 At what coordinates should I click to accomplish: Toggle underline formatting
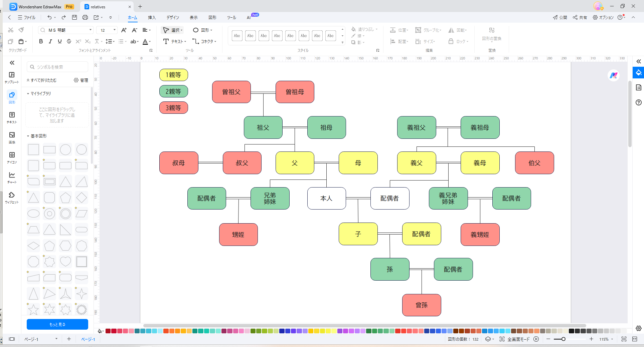click(x=59, y=41)
